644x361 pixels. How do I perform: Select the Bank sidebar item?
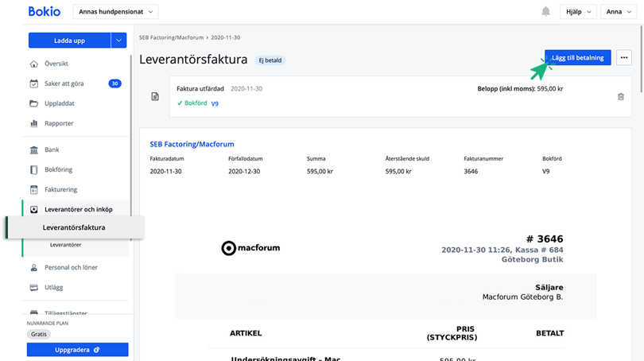point(52,149)
